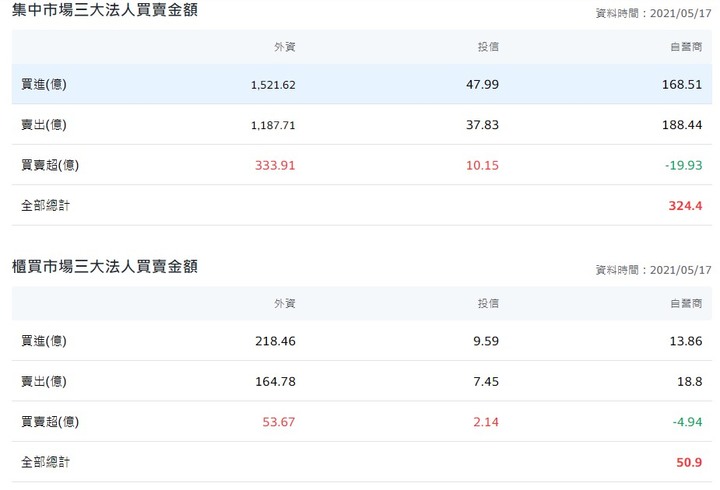The width and height of the screenshot is (720, 490).
Task: Click the top table date 2021/05/17
Action: point(681,13)
